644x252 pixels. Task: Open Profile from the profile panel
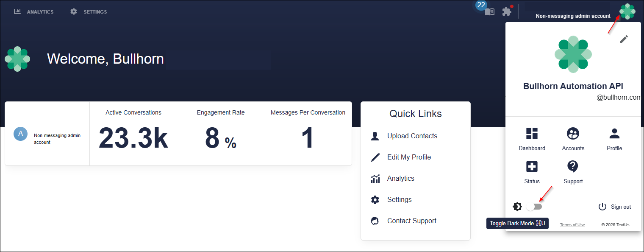click(614, 139)
